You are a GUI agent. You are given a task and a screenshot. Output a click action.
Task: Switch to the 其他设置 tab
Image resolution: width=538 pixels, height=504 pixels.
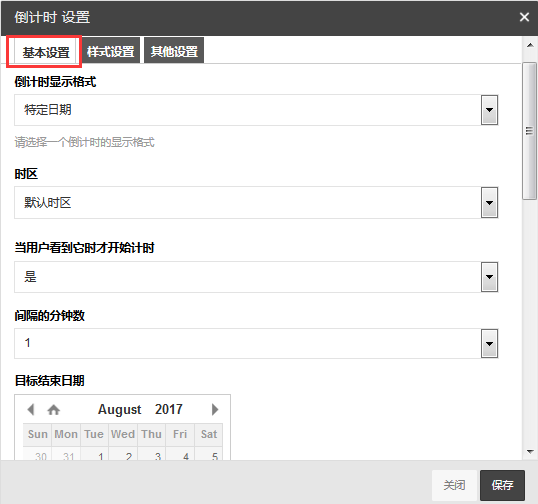[174, 51]
